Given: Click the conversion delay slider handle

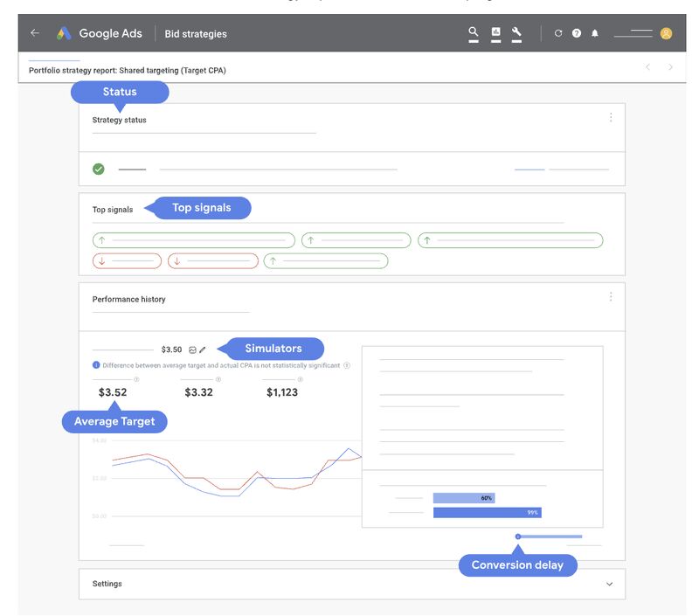Looking at the screenshot, I should (518, 536).
